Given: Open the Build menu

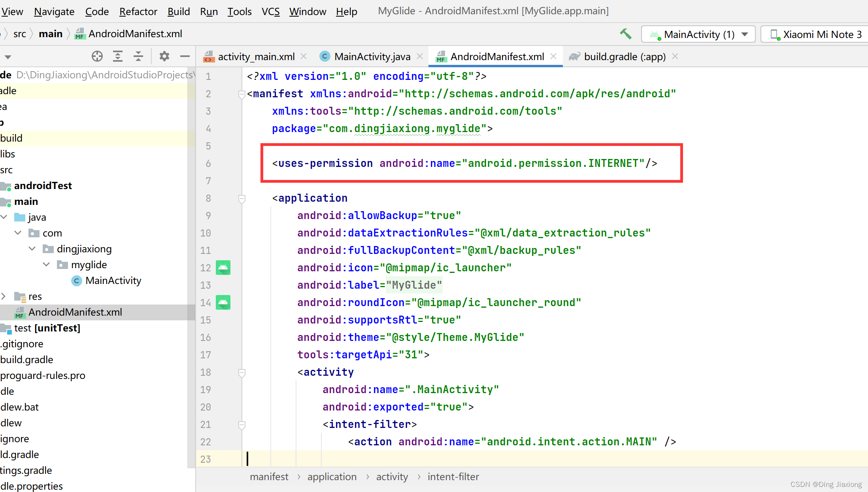Looking at the screenshot, I should click(179, 11).
